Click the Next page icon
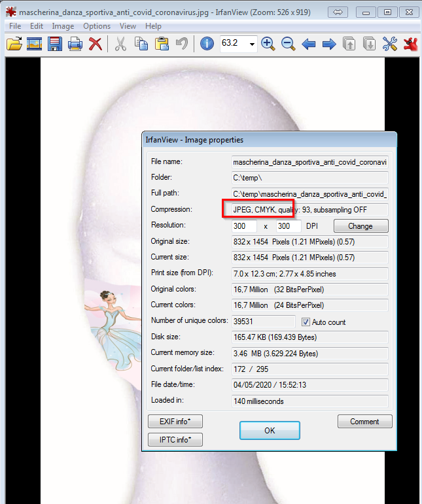 click(369, 44)
